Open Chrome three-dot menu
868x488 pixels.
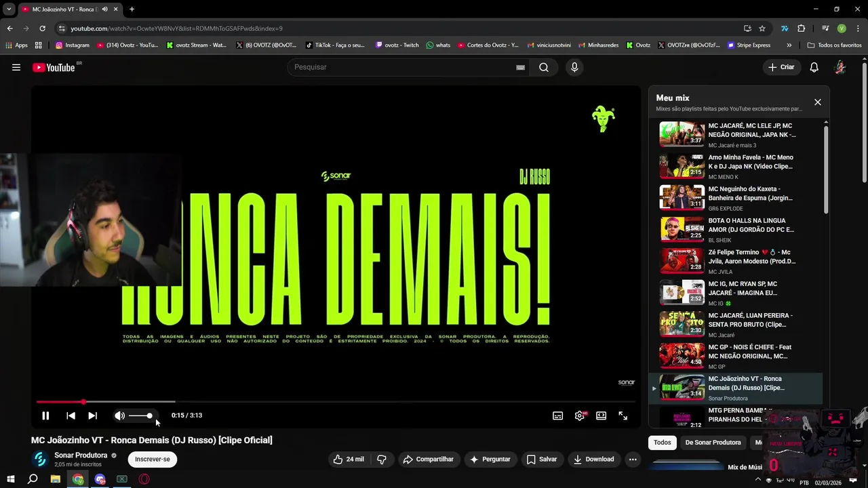[x=858, y=28]
